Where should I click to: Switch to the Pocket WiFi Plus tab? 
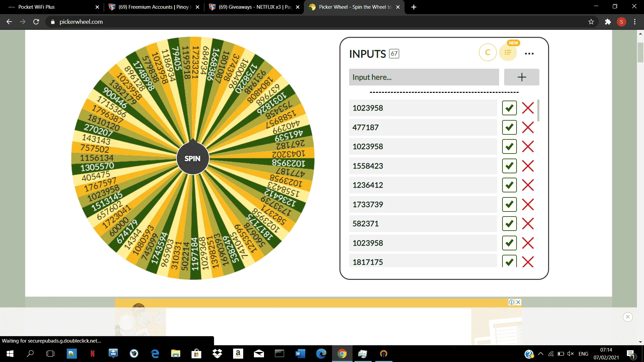52,7
